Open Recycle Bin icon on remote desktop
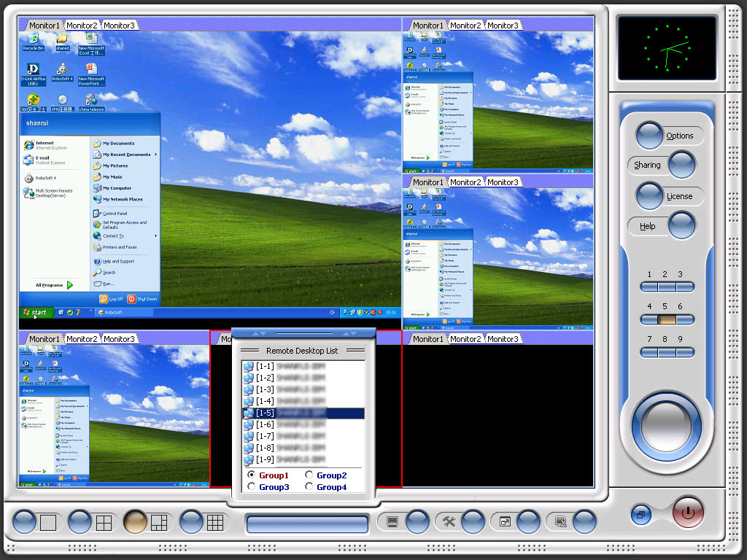 (33, 42)
